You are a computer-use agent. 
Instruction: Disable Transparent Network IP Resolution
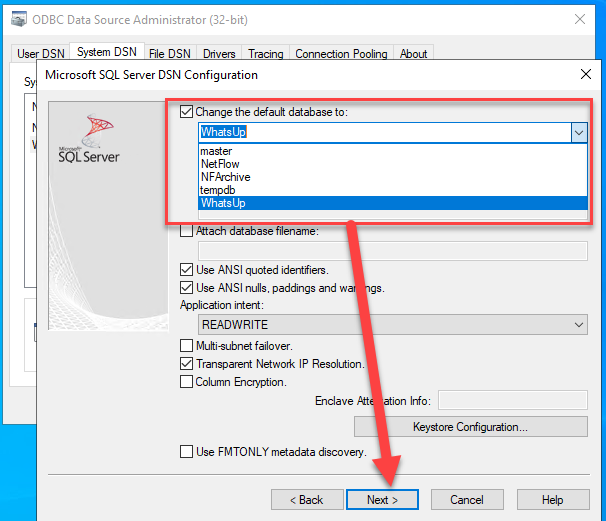(186, 364)
